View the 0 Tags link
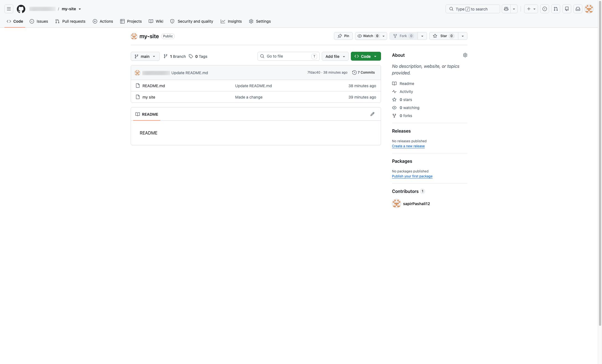Image resolution: width=602 pixels, height=364 pixels. [198, 56]
